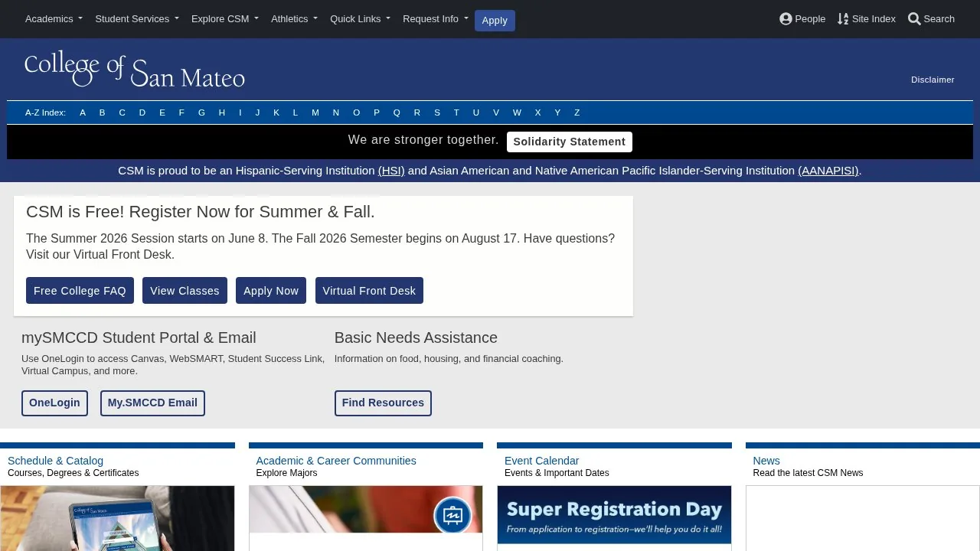Click the OneLogin button
Image resolution: width=980 pixels, height=551 pixels.
54,403
